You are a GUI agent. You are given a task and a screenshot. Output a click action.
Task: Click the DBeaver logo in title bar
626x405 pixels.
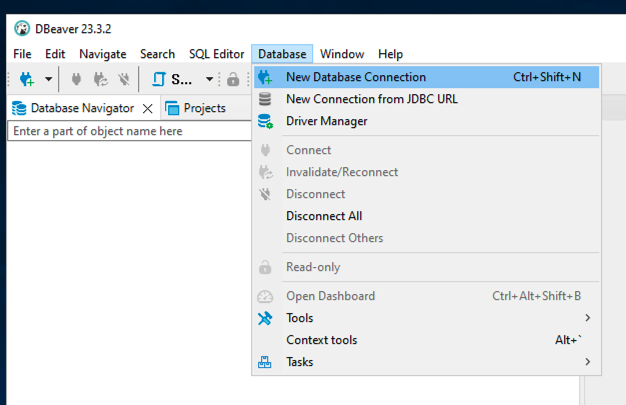click(22, 29)
